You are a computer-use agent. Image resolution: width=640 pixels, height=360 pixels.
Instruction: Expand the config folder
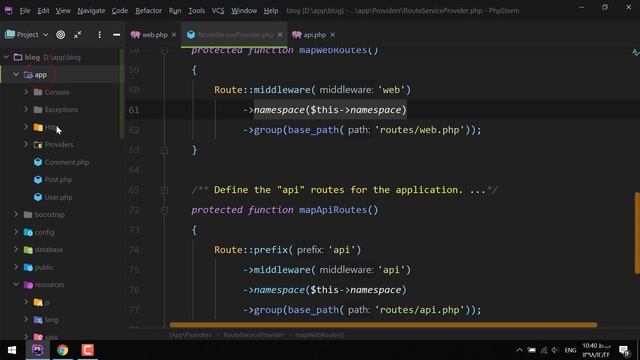pos(16,232)
